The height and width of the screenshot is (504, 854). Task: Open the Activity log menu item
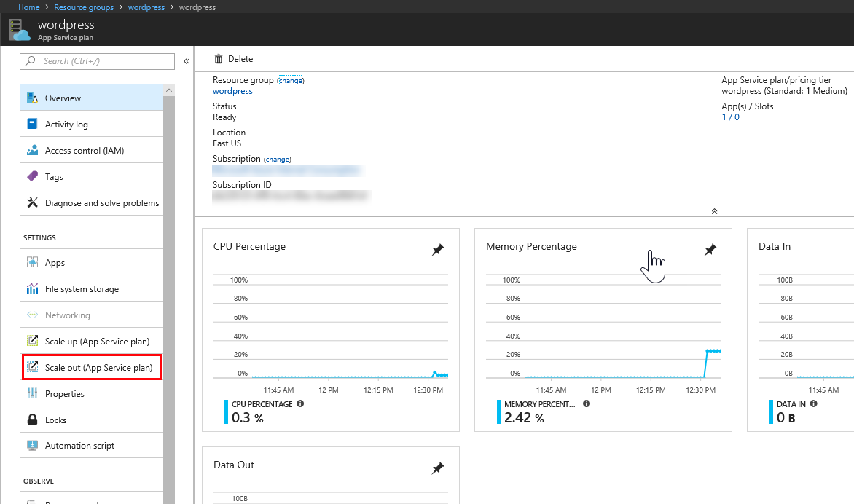pos(92,124)
